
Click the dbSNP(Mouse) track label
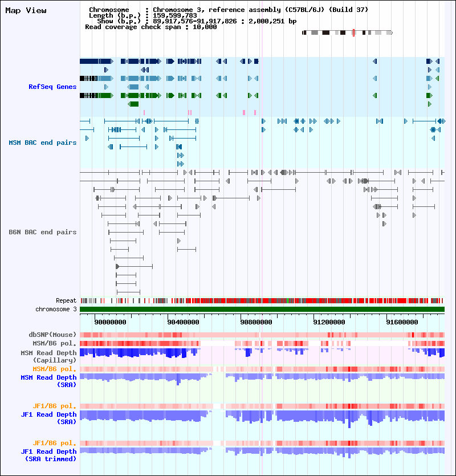point(52,335)
